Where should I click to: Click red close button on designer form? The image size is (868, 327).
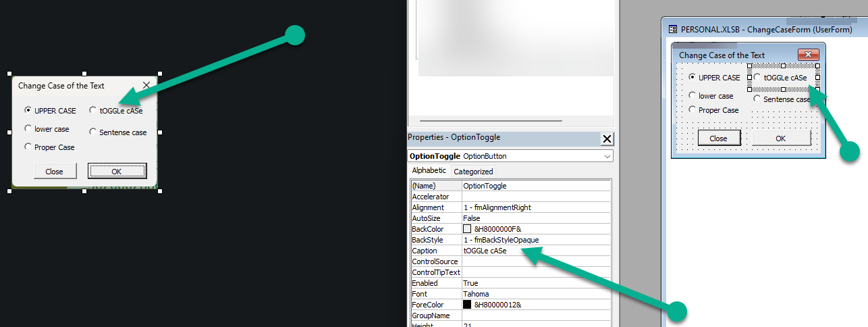(x=808, y=55)
